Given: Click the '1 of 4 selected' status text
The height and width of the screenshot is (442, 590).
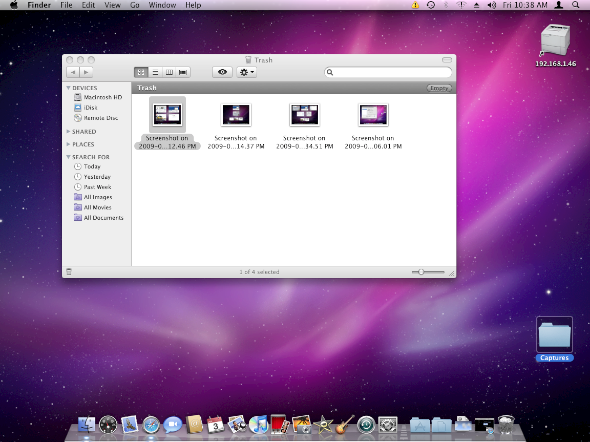Looking at the screenshot, I should [259, 272].
